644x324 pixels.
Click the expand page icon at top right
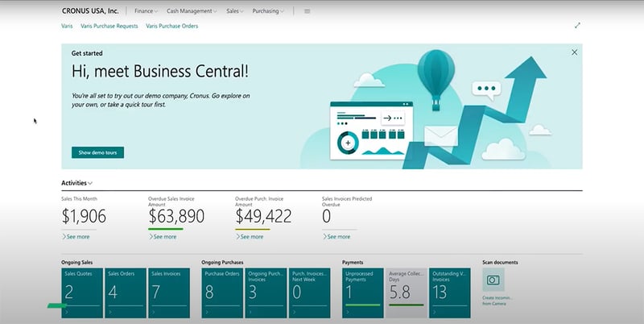click(x=577, y=26)
